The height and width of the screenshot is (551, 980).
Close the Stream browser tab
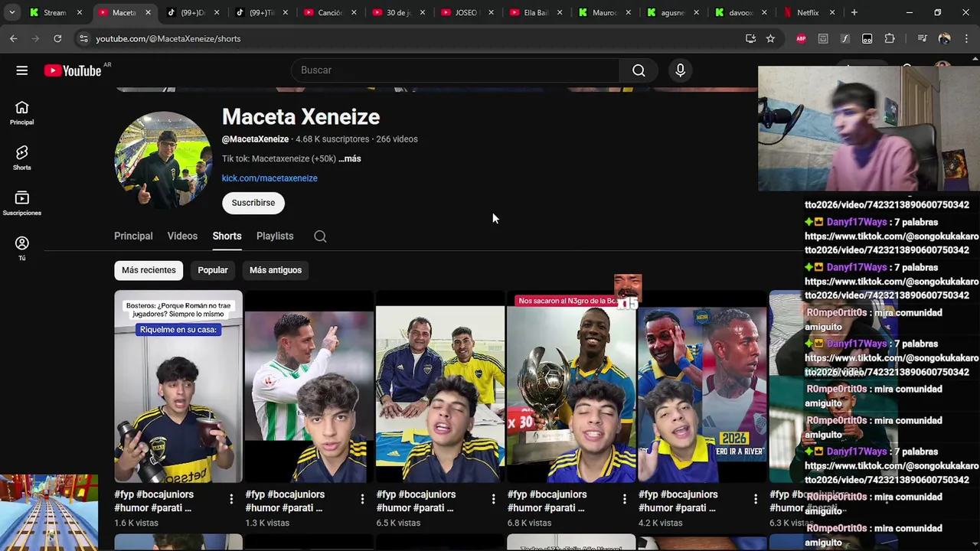(x=79, y=12)
